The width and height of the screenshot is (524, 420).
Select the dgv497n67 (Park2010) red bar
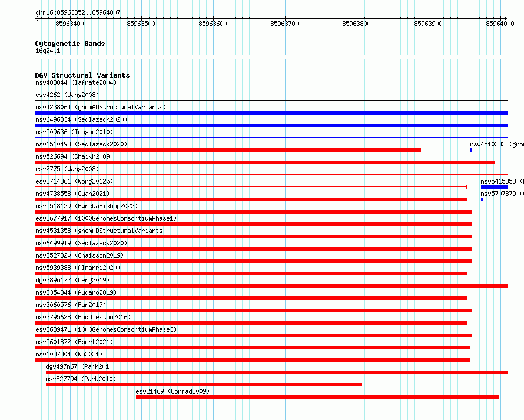click(x=277, y=372)
